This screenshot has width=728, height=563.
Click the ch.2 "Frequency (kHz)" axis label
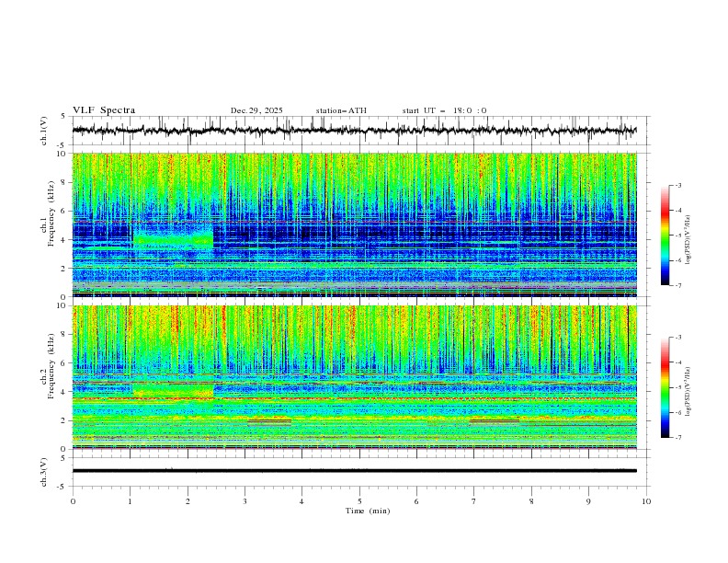point(51,365)
